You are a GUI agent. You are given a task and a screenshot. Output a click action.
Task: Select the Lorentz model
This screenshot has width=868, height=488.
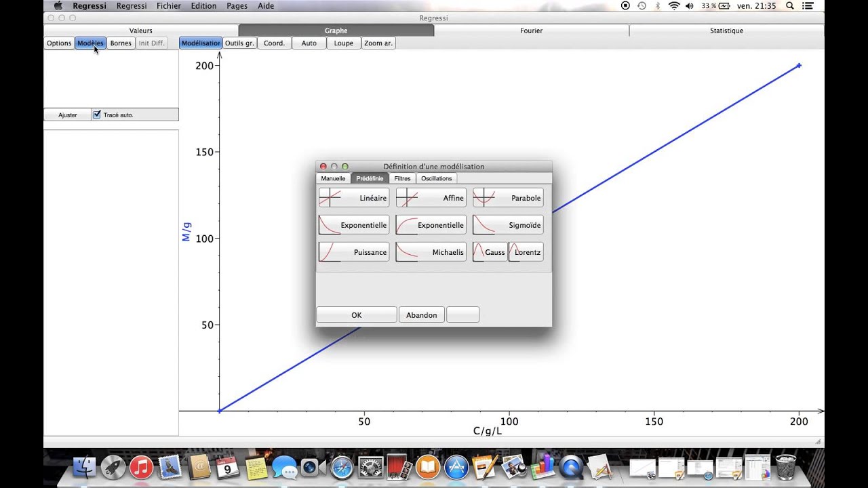526,252
